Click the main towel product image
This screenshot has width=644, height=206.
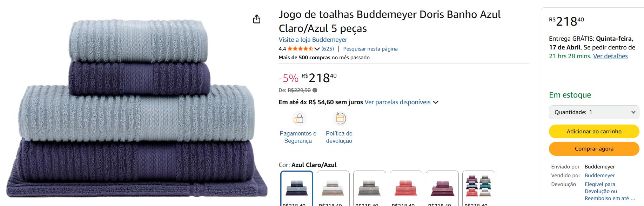pos(137,109)
